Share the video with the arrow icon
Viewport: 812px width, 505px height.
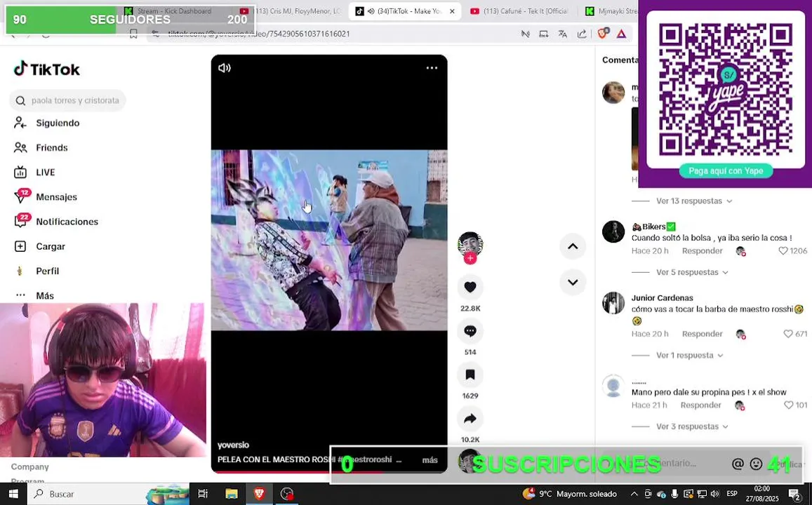point(470,419)
